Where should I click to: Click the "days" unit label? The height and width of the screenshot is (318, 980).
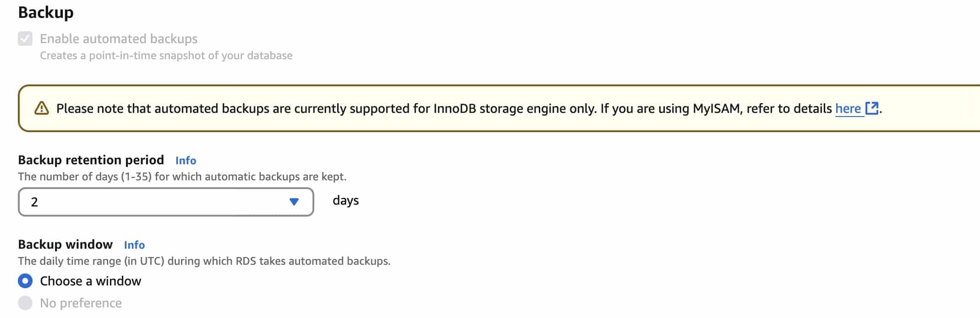pos(345,201)
